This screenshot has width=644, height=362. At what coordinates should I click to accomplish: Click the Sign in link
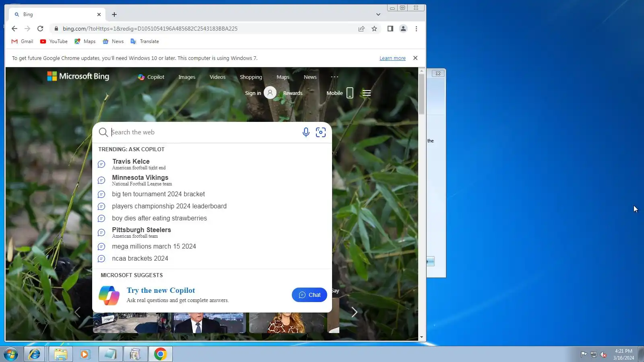[x=253, y=93]
